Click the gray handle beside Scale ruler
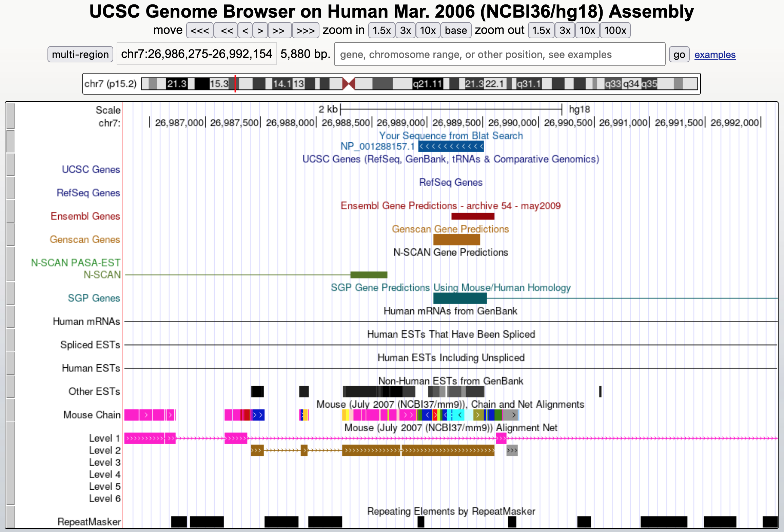The height and width of the screenshot is (532, 784). (10, 116)
